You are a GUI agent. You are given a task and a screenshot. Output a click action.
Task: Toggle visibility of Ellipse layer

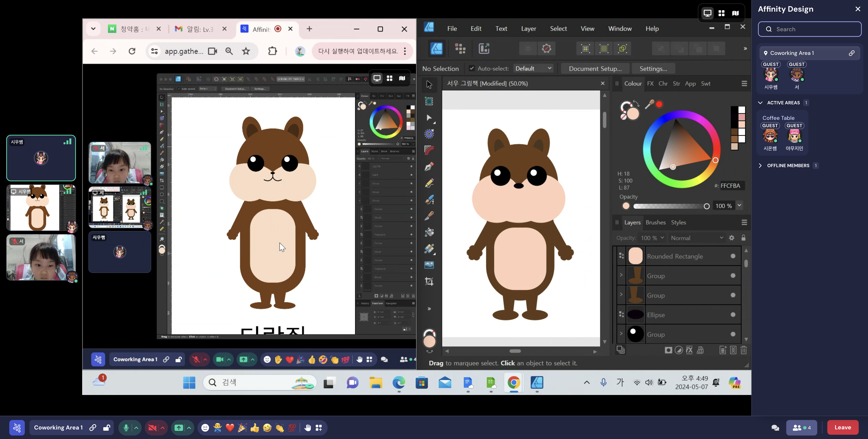[733, 315]
